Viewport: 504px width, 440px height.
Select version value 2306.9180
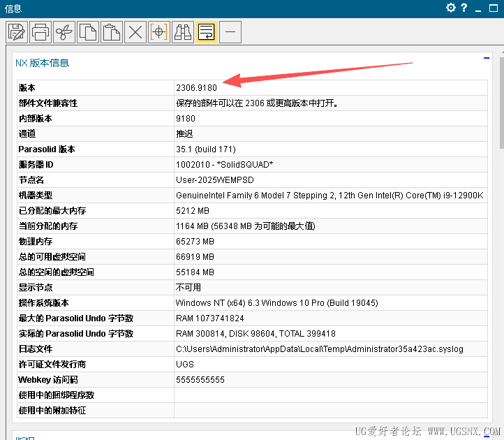click(196, 88)
